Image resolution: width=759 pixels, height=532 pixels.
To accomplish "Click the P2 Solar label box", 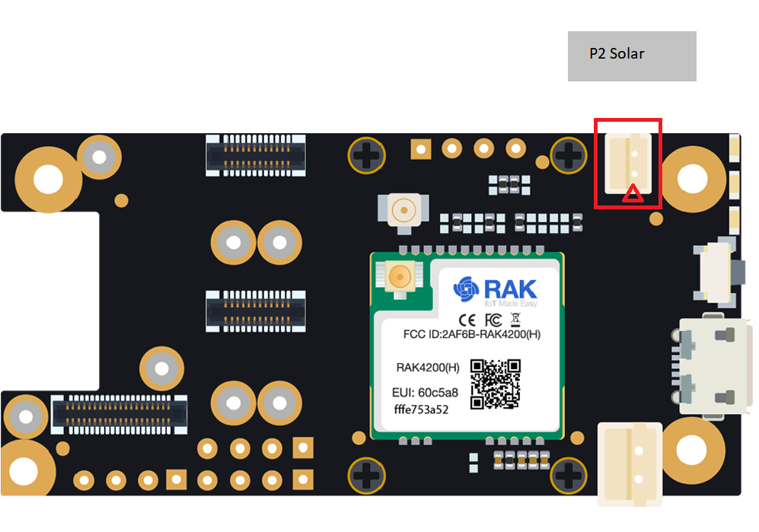I will (632, 56).
